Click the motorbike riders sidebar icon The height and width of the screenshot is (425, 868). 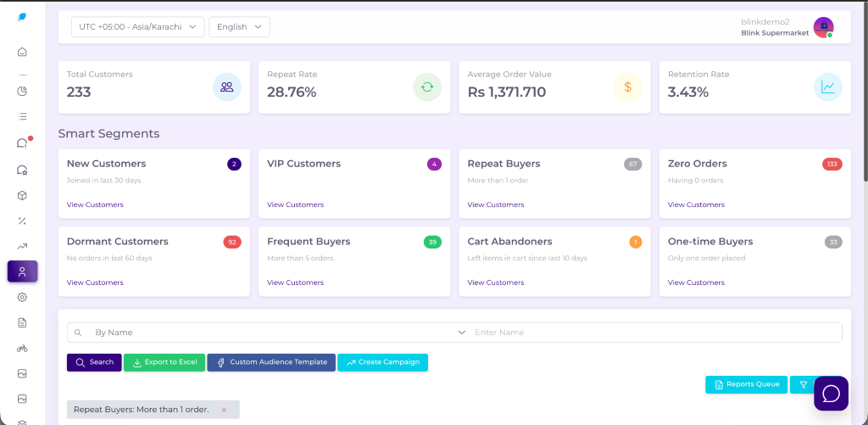tap(22, 348)
